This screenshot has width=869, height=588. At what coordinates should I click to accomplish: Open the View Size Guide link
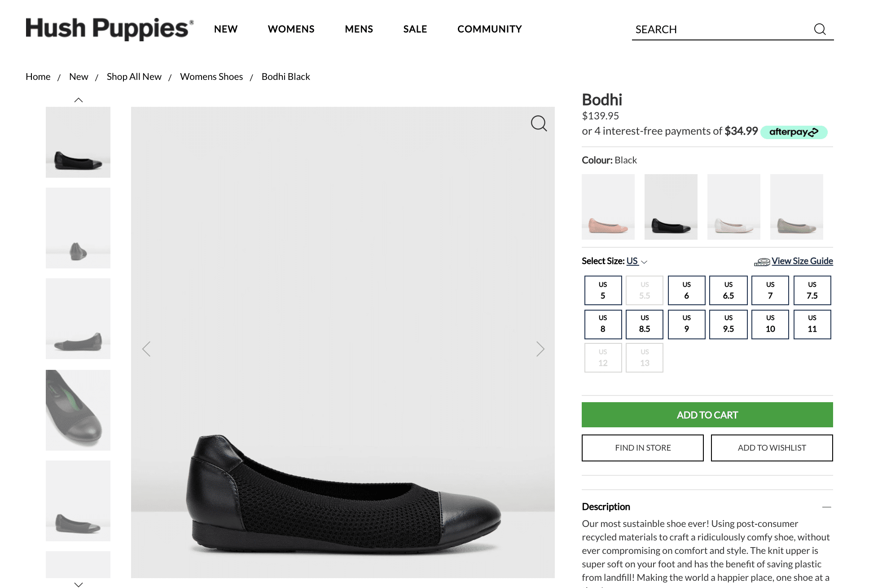802,261
